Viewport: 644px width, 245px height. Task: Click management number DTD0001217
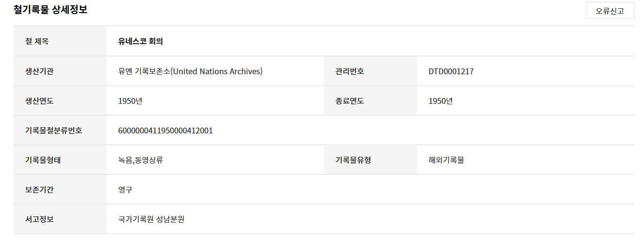tap(451, 71)
